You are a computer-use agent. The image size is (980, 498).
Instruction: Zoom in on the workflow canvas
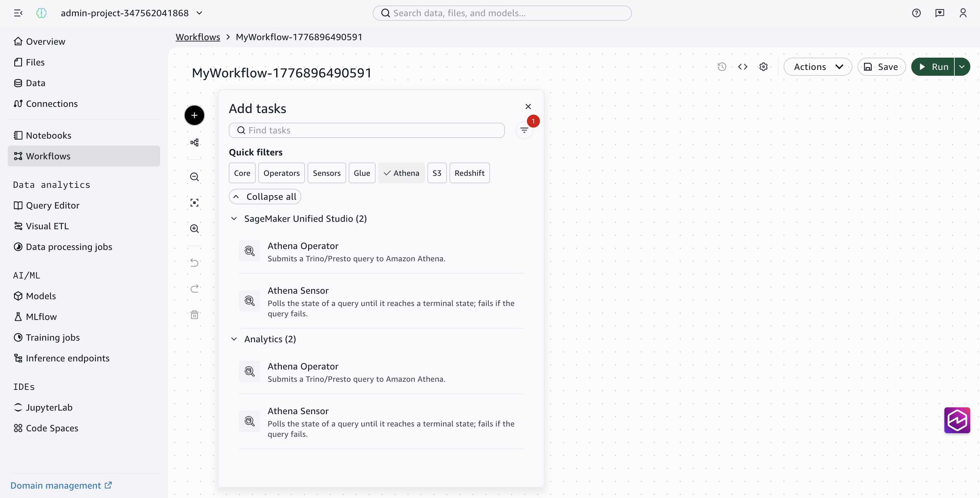tap(194, 229)
